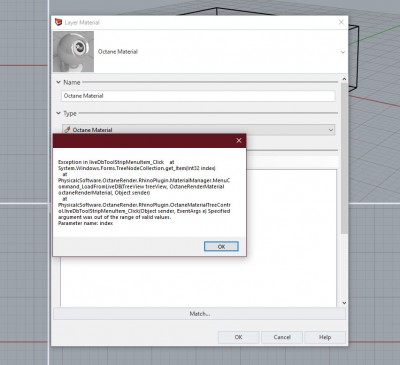The width and height of the screenshot is (400, 365).
Task: Collapse the Type section
Action: click(x=58, y=113)
